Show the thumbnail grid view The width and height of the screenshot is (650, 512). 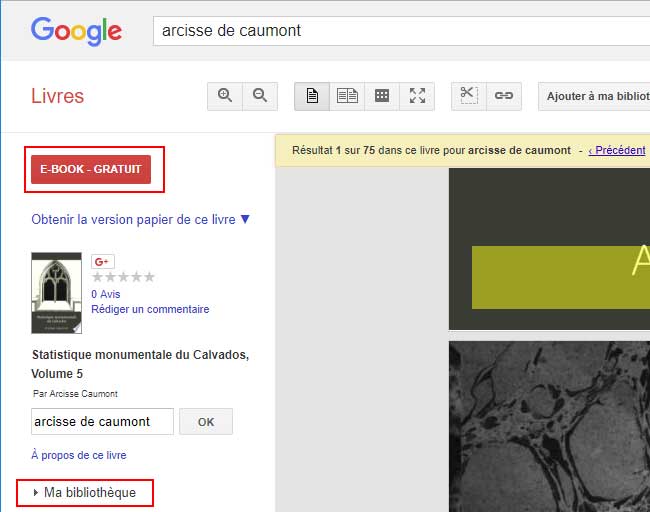point(382,96)
